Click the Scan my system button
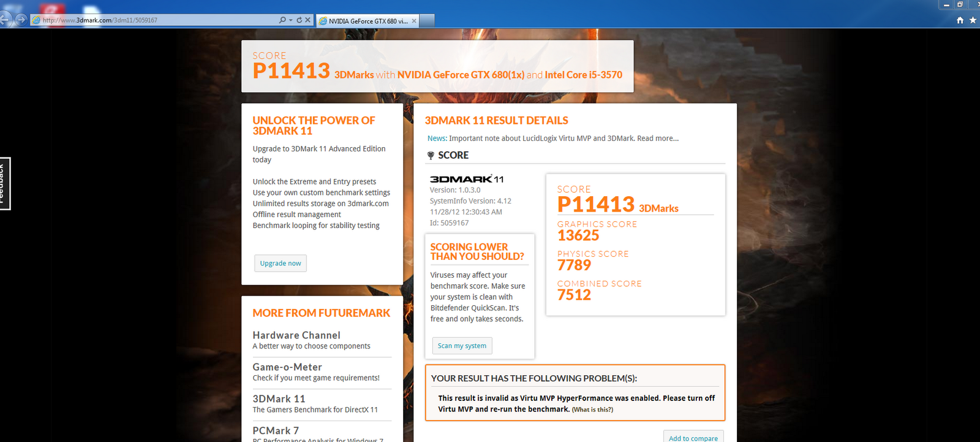 click(462, 346)
